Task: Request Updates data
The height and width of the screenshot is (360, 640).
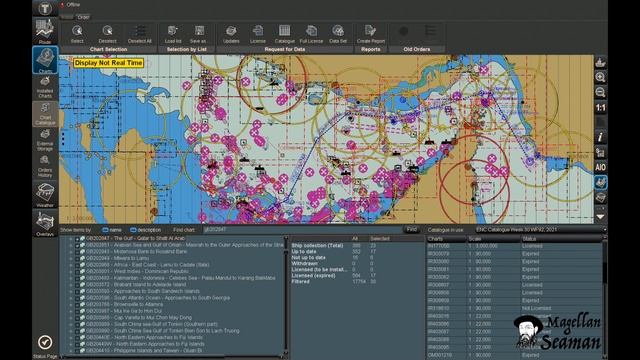Action: [x=231, y=31]
